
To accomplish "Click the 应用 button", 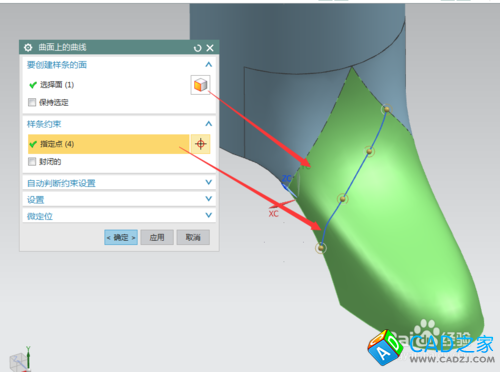I will [157, 237].
